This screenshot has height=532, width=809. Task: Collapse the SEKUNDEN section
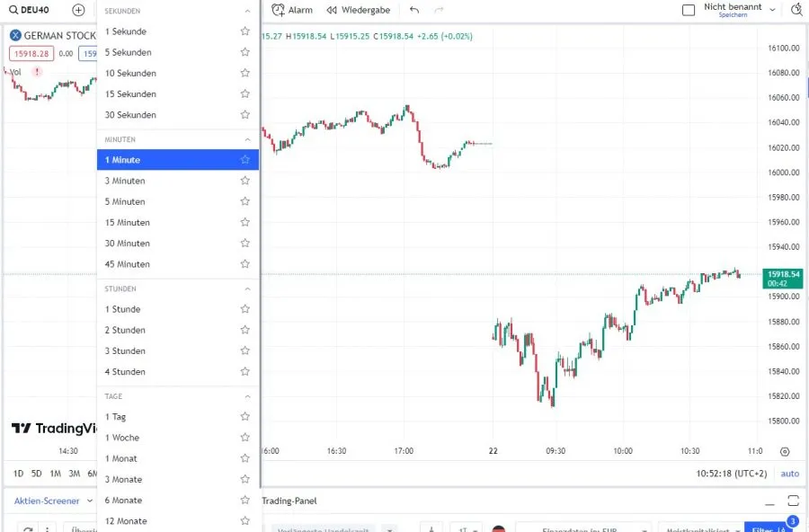[x=247, y=10]
